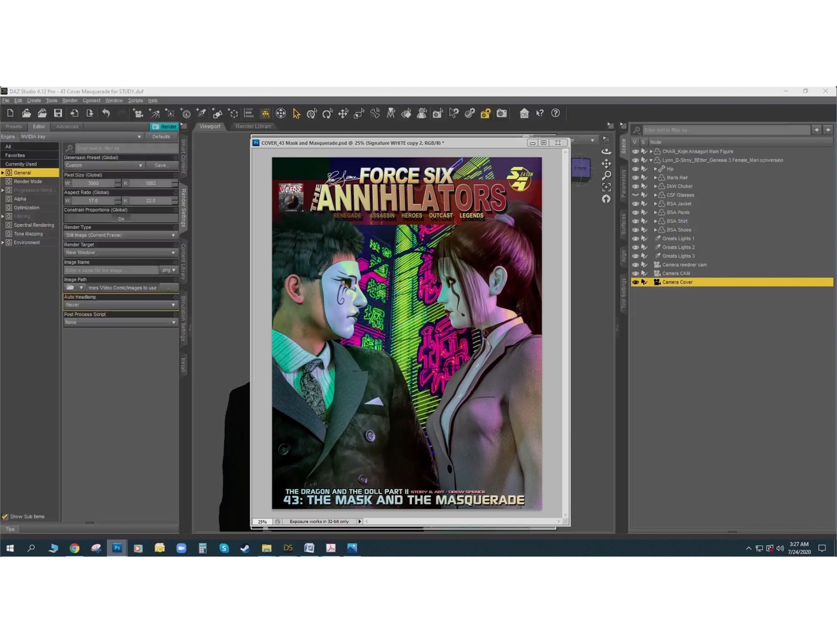
Task: Open the Scene pane options menu icon
Action: pos(623,126)
